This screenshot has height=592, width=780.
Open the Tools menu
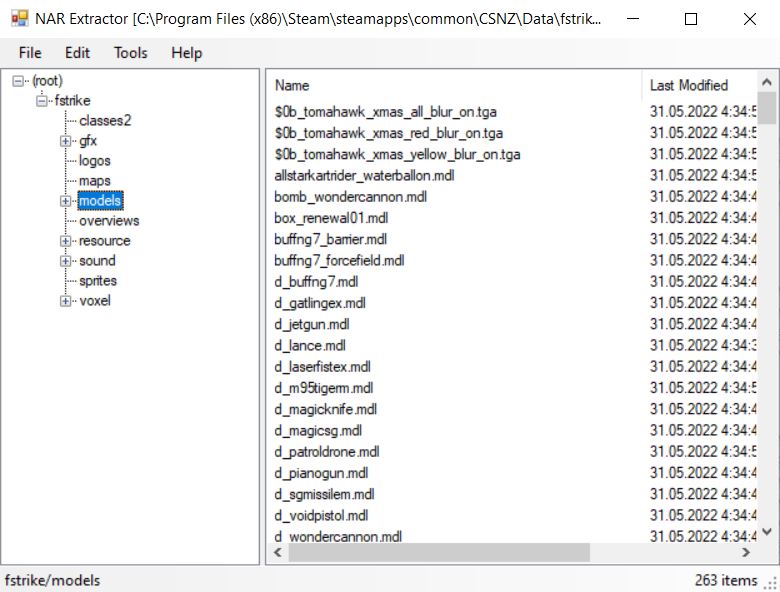click(x=130, y=53)
